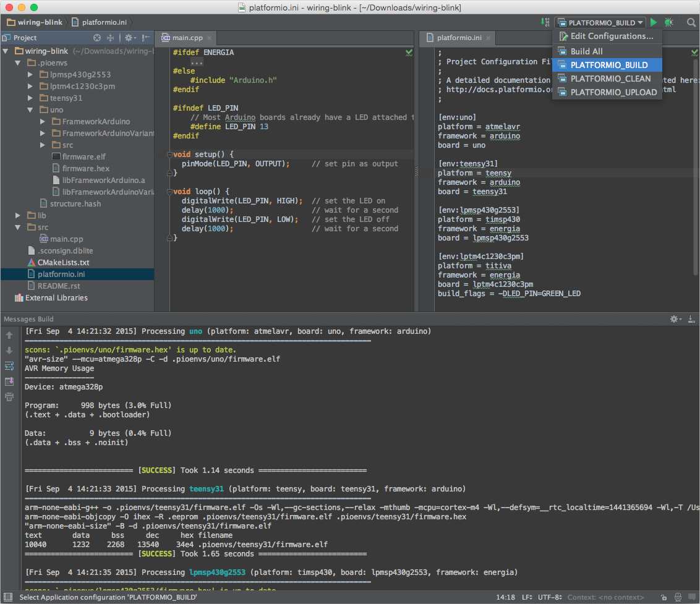Click LF line separator in status bar

click(x=527, y=597)
